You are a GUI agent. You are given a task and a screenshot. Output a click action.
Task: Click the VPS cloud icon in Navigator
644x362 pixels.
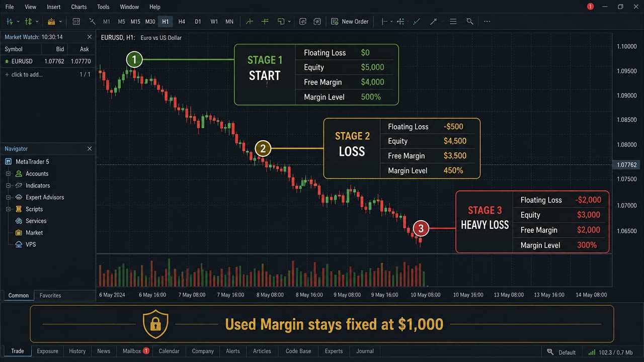(19, 244)
